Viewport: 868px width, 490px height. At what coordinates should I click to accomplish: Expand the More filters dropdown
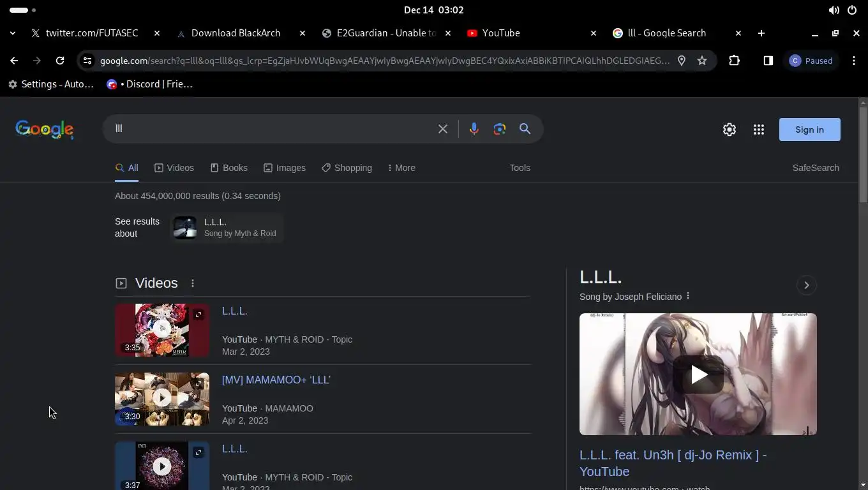pyautogui.click(x=401, y=168)
